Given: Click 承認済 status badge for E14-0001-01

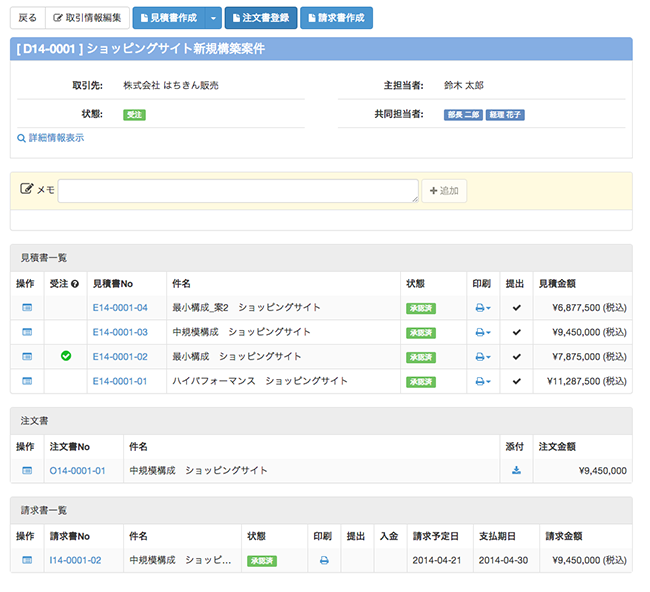Looking at the screenshot, I should (x=421, y=382).
